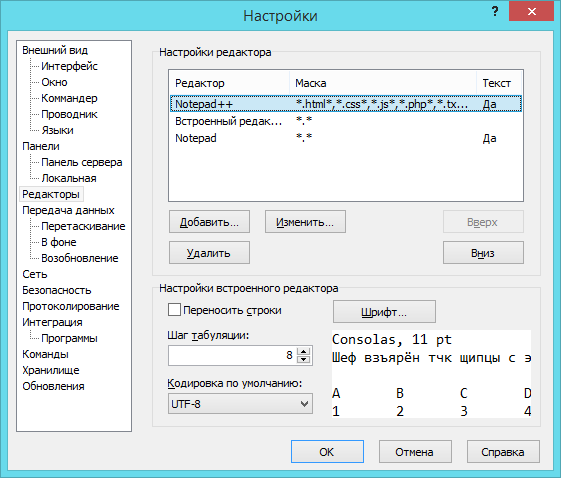Image resolution: width=561 pixels, height=478 pixels.
Task: Open the Обновления settings page
Action: click(x=53, y=386)
